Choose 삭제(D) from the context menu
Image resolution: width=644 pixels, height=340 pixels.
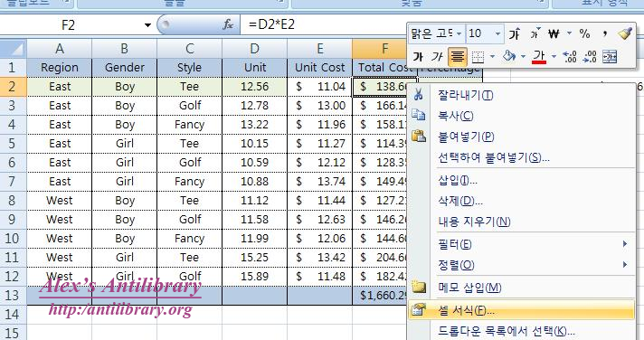[522, 201]
